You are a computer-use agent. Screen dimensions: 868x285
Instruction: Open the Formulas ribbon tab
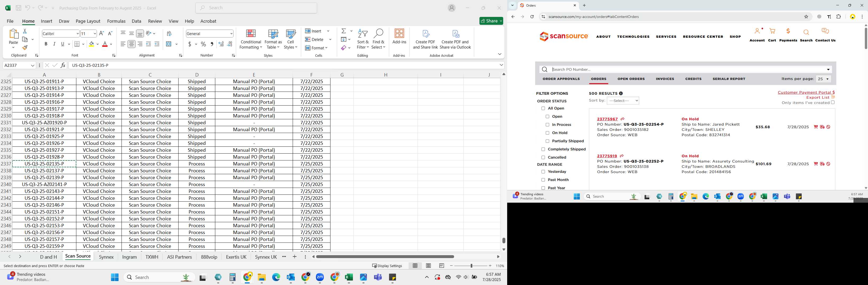[x=116, y=21]
